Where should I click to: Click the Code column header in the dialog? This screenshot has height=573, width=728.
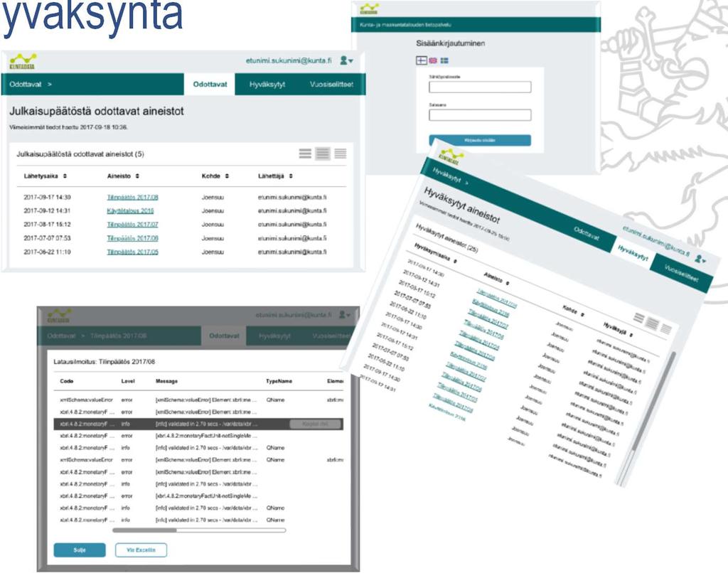pyautogui.click(x=67, y=381)
